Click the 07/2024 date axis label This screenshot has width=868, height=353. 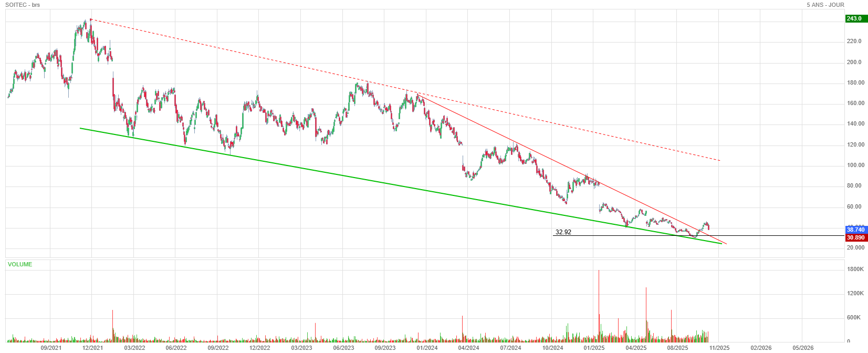tap(510, 348)
